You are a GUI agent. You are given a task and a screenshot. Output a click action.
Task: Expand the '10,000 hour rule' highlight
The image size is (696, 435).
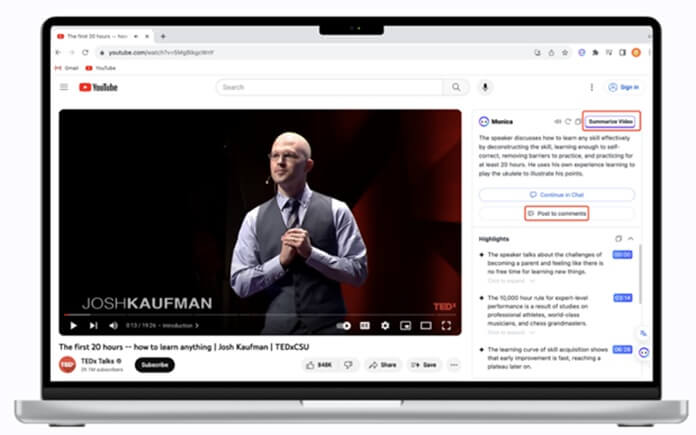point(511,332)
